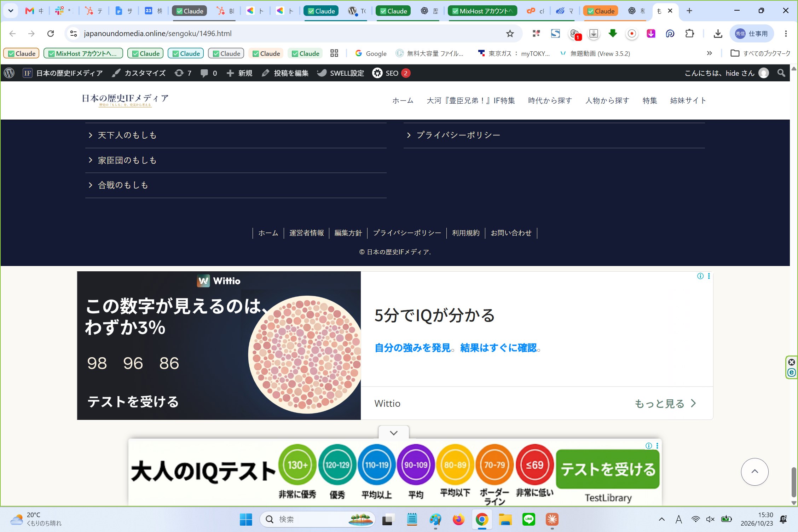
Task: Open the 合戦のもしも category link
Action: tap(123, 185)
